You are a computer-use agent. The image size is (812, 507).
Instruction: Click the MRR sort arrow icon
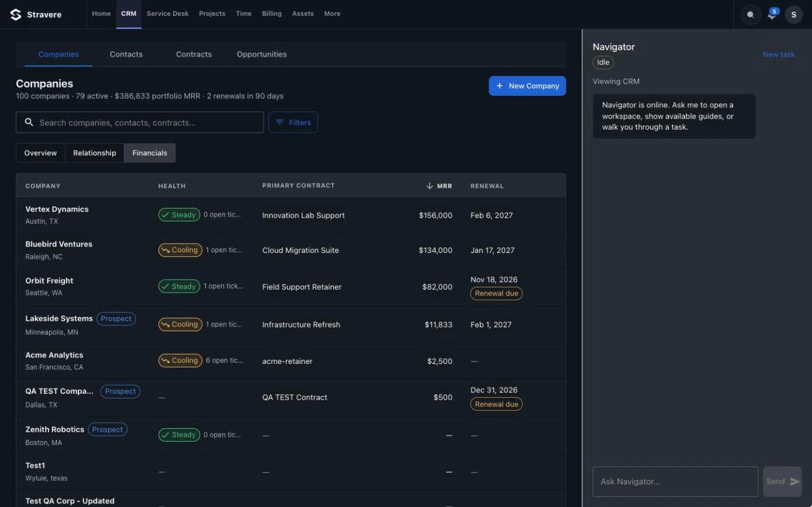(430, 186)
